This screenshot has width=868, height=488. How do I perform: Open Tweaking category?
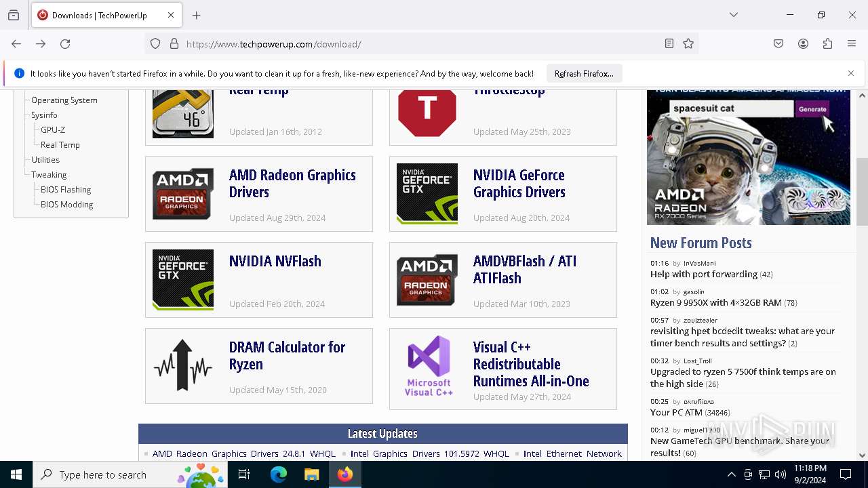pos(49,175)
